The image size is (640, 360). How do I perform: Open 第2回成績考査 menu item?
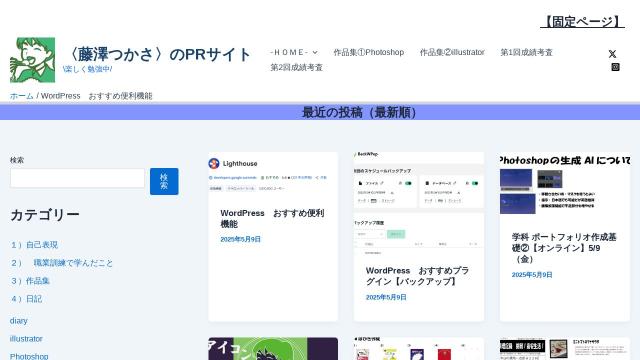[296, 67]
